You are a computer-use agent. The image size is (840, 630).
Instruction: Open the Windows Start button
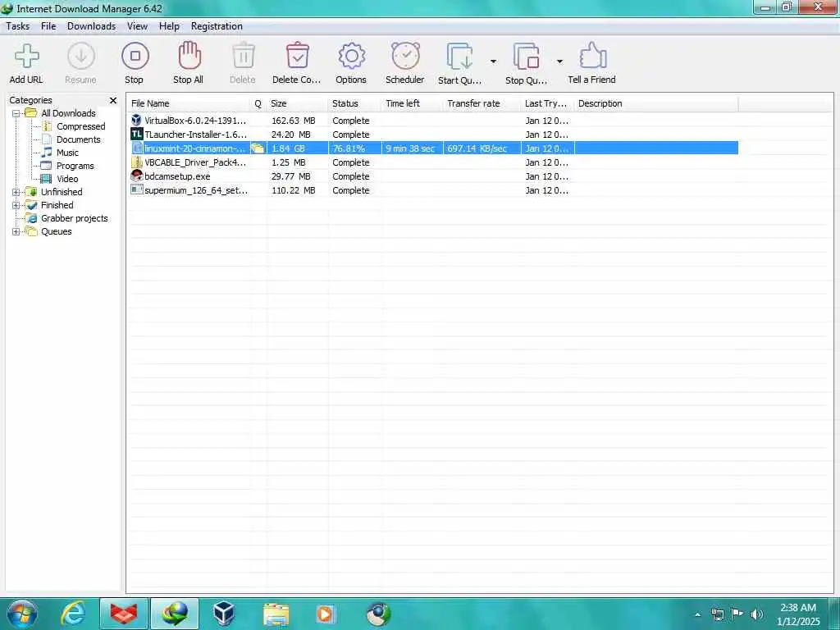[x=22, y=614]
